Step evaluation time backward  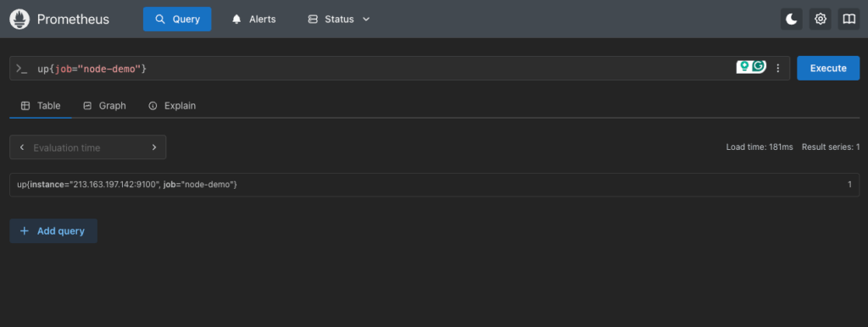21,147
